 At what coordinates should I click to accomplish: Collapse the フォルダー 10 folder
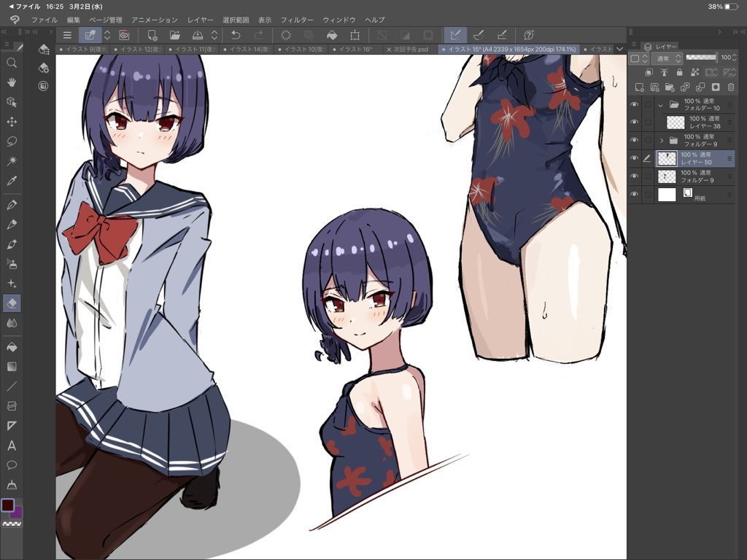click(661, 105)
